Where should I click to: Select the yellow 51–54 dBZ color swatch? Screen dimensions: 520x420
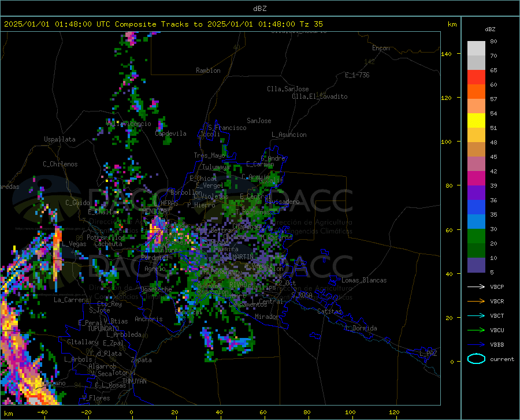tap(476, 121)
